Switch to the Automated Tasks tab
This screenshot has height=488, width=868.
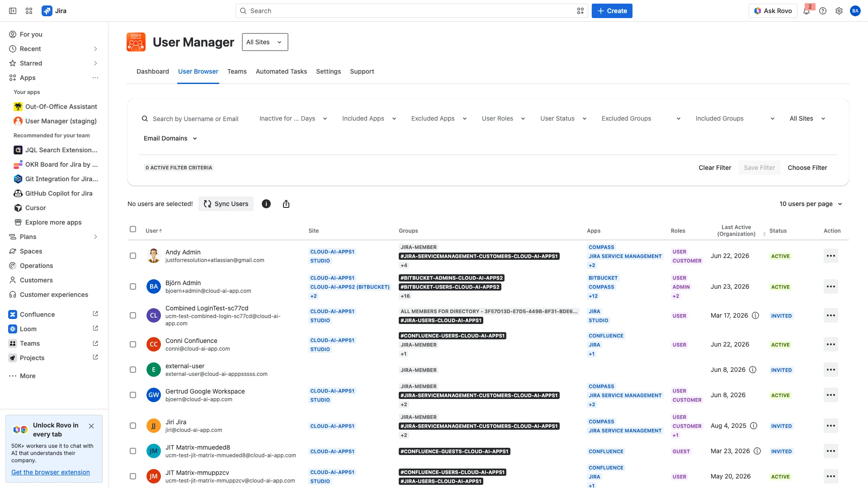pos(281,71)
